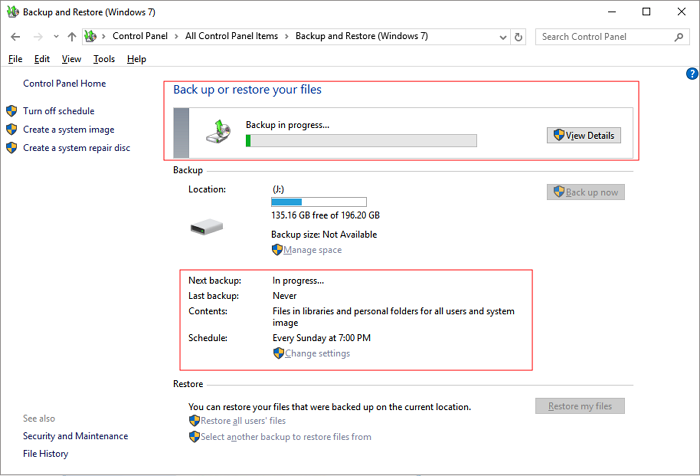
Task: Go up one folder level
Action: pyautogui.click(x=72, y=37)
